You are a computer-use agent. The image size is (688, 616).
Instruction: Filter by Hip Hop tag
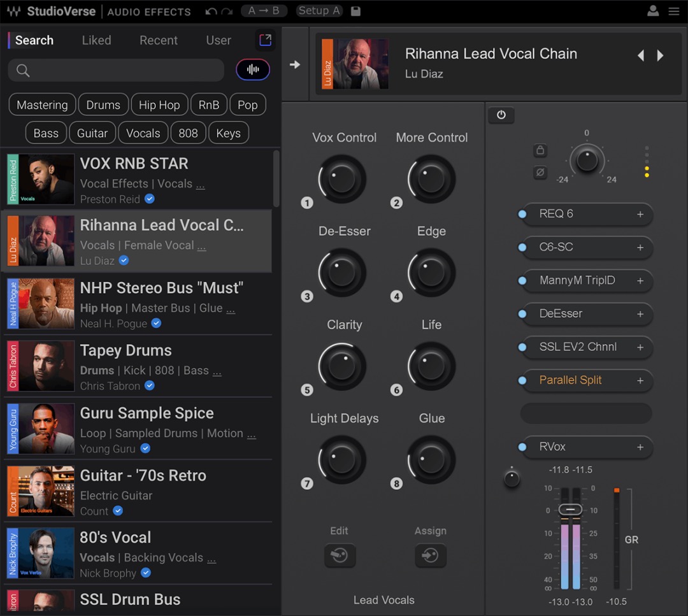pyautogui.click(x=159, y=105)
